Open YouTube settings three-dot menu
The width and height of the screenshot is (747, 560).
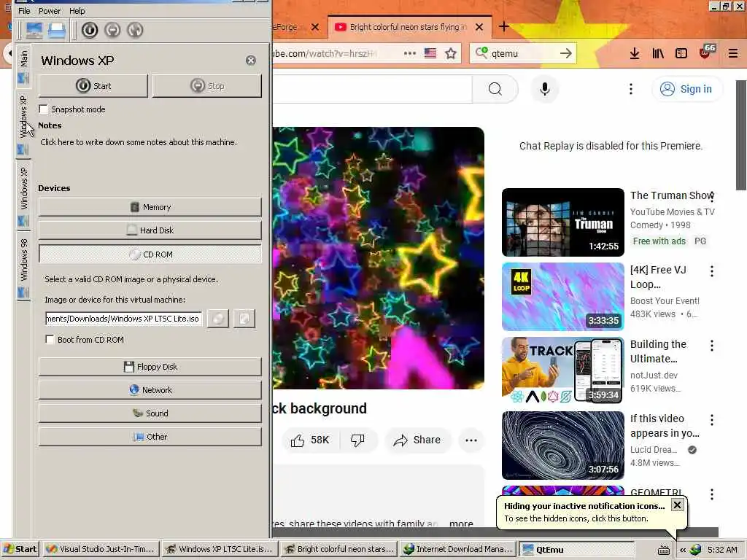[631, 89]
